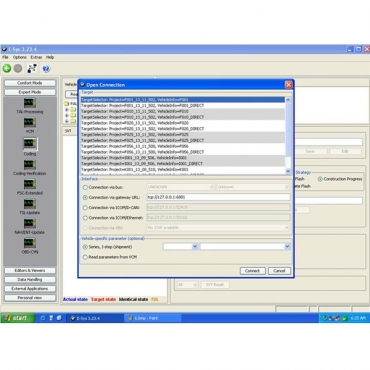This screenshot has height=370, width=370.
Task: Click the Save button in main window
Action: 310,151
